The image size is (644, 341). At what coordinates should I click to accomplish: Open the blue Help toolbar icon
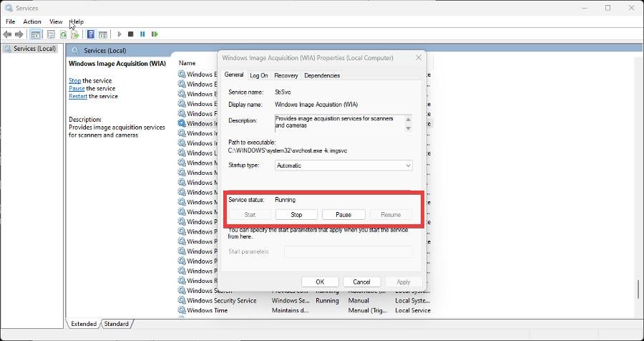(x=90, y=34)
